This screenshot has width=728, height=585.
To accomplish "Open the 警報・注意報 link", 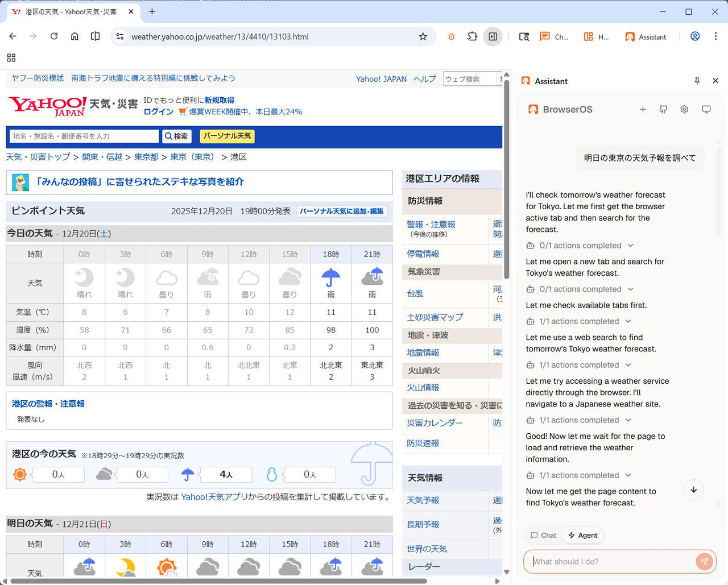I will (x=431, y=224).
